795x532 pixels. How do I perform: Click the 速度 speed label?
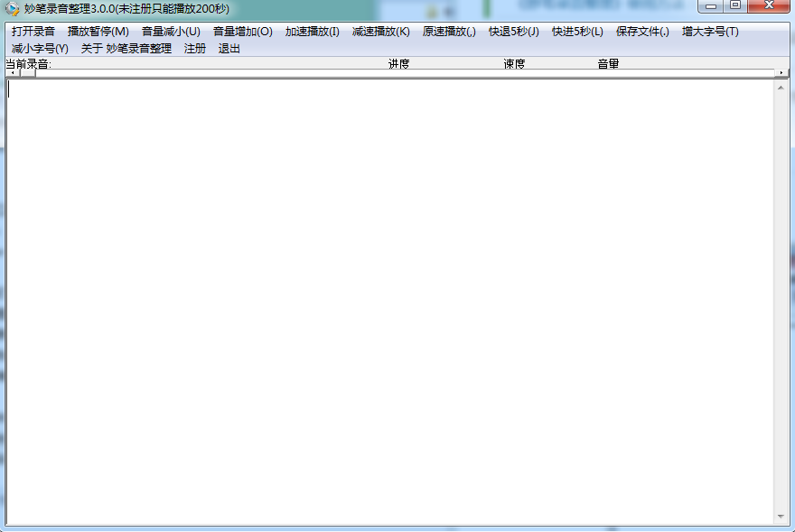click(x=514, y=64)
